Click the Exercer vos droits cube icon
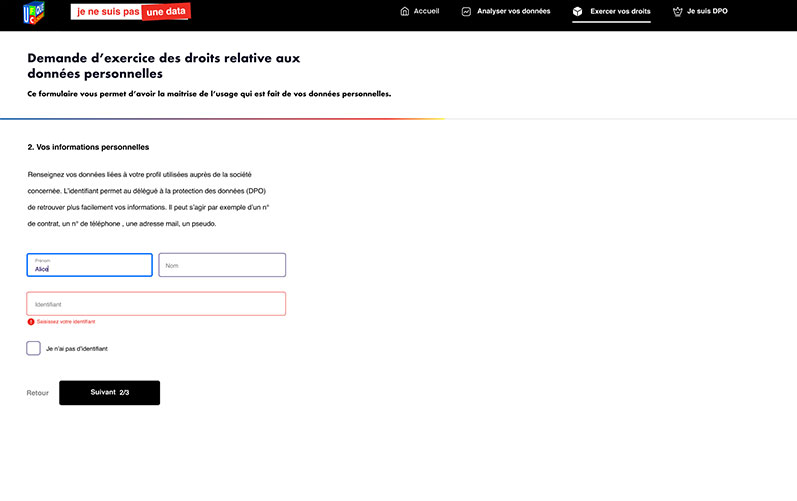 point(577,11)
